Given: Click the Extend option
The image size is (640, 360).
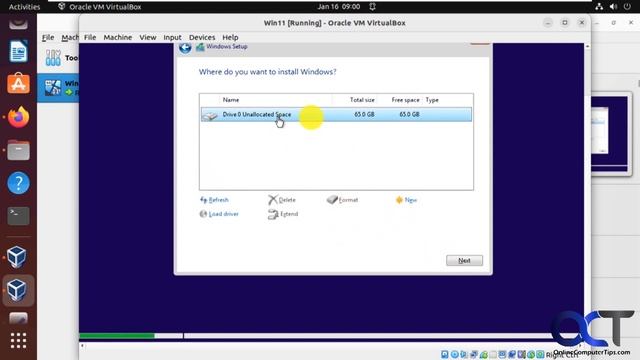Looking at the screenshot, I should [283, 214].
